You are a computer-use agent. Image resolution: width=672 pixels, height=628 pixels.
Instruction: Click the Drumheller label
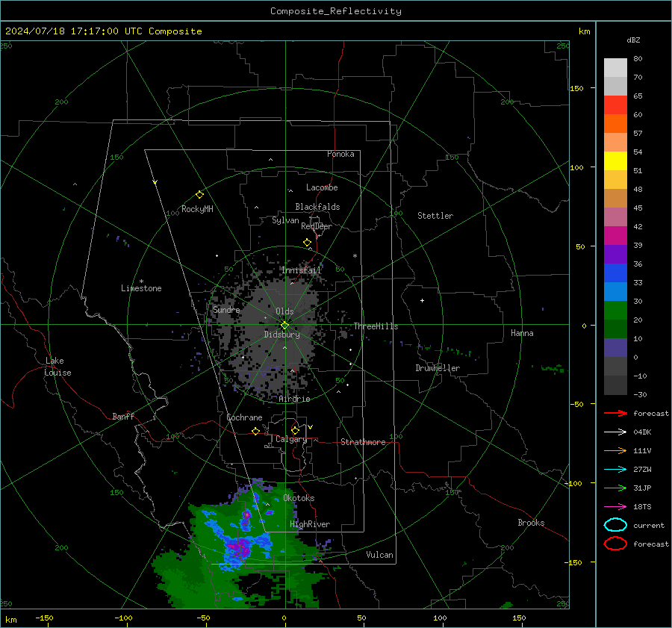[x=438, y=368]
